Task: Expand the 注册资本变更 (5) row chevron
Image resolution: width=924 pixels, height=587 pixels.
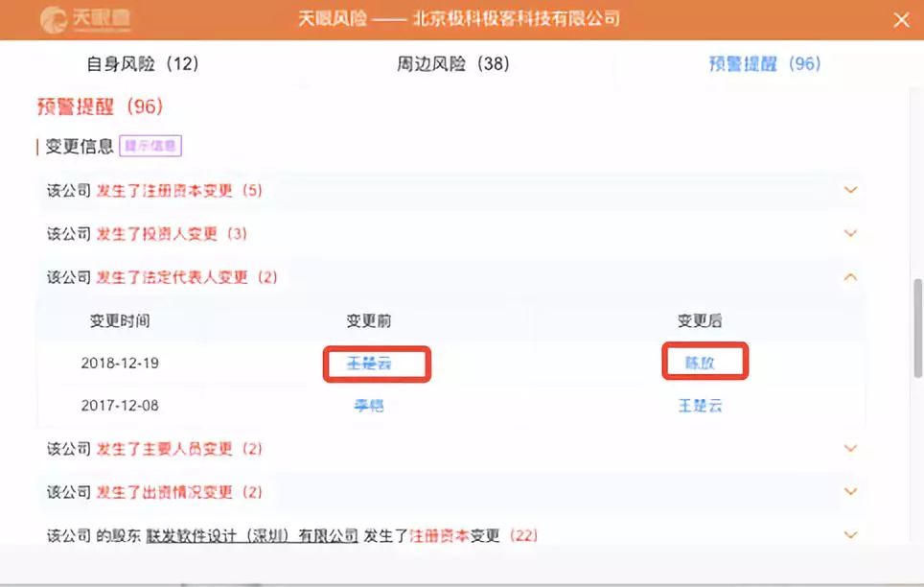Action: pos(850,190)
